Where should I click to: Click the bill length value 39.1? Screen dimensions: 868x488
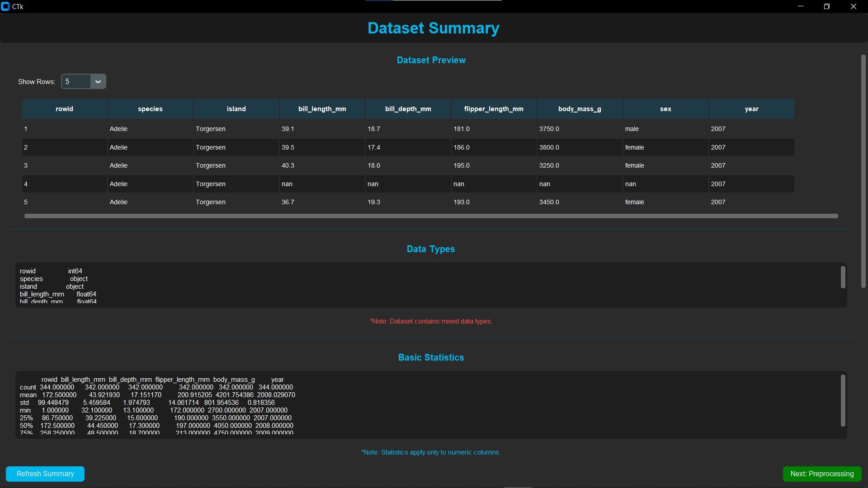pyautogui.click(x=288, y=129)
